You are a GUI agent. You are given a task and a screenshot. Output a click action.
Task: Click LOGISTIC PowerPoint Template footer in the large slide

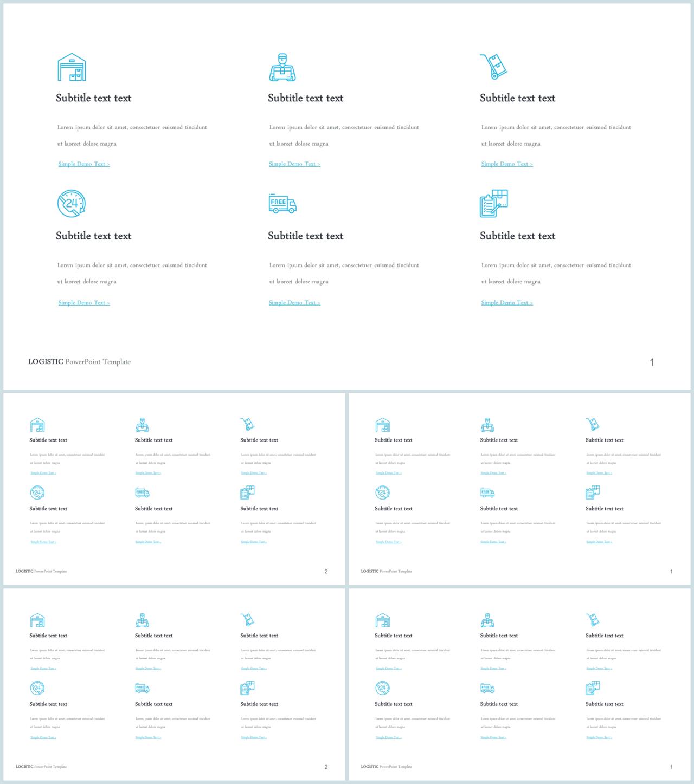(x=80, y=362)
